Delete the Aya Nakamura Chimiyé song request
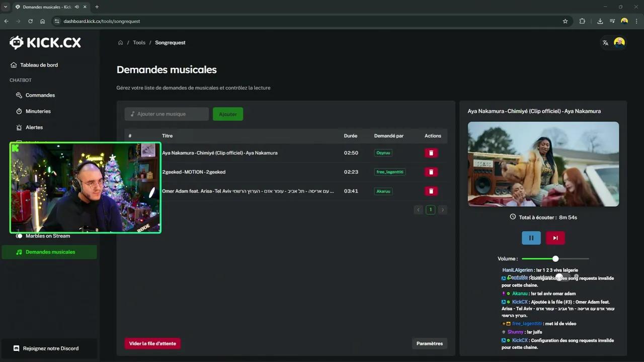The image size is (644, 362). click(x=431, y=153)
